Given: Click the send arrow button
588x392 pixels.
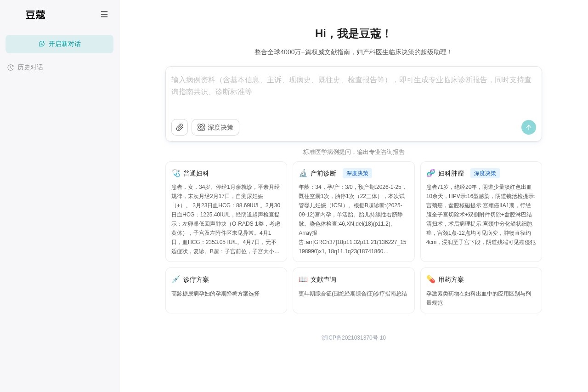Looking at the screenshot, I should click(x=529, y=127).
